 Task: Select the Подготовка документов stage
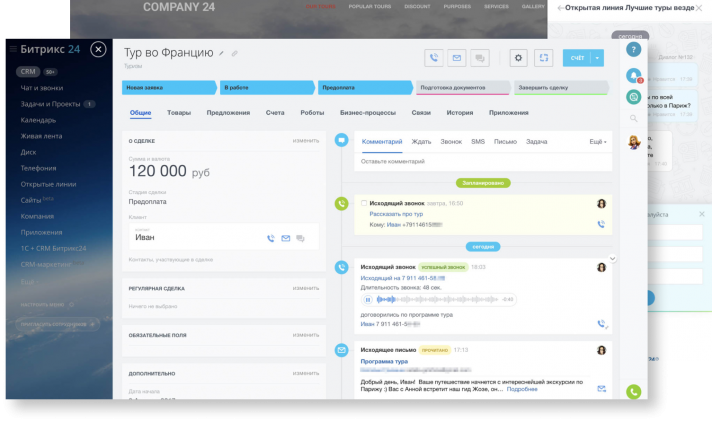click(x=463, y=88)
